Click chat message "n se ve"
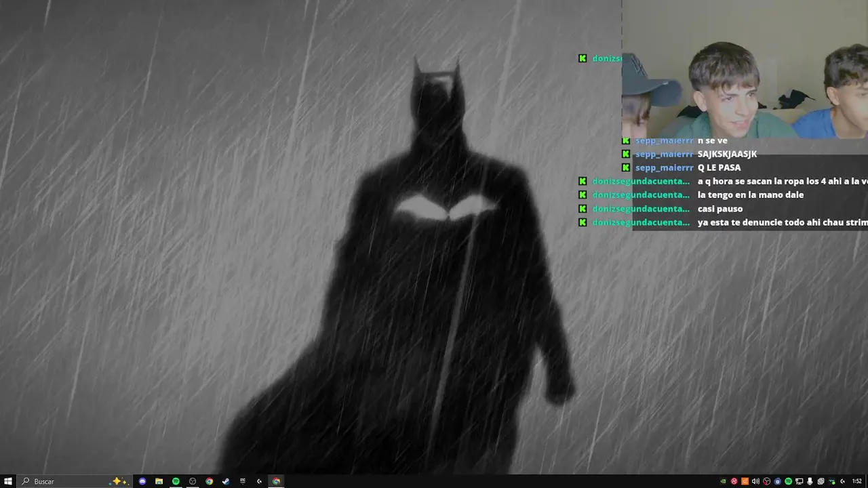Viewport: 868px width, 488px height. tap(712, 140)
